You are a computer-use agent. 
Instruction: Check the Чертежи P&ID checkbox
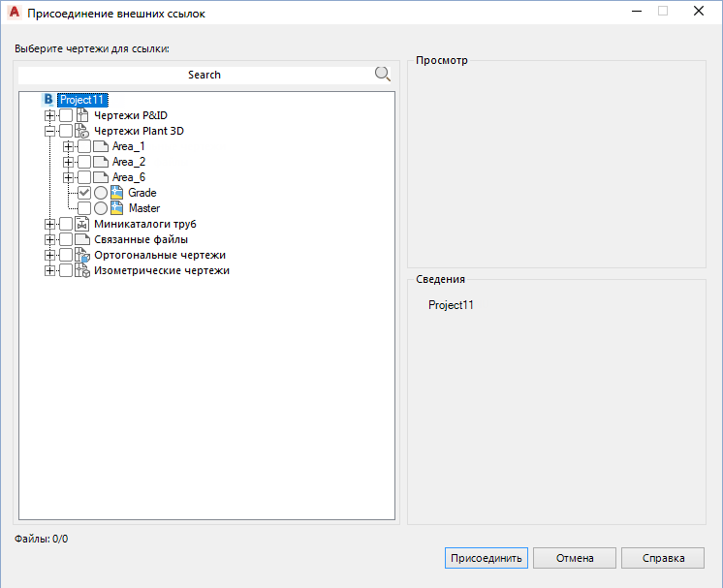(66, 115)
